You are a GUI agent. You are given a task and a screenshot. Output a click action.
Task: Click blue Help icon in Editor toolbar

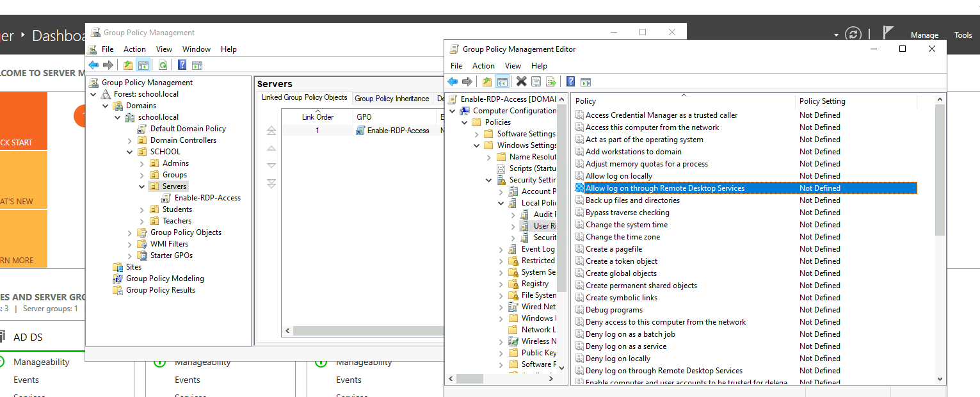click(570, 81)
